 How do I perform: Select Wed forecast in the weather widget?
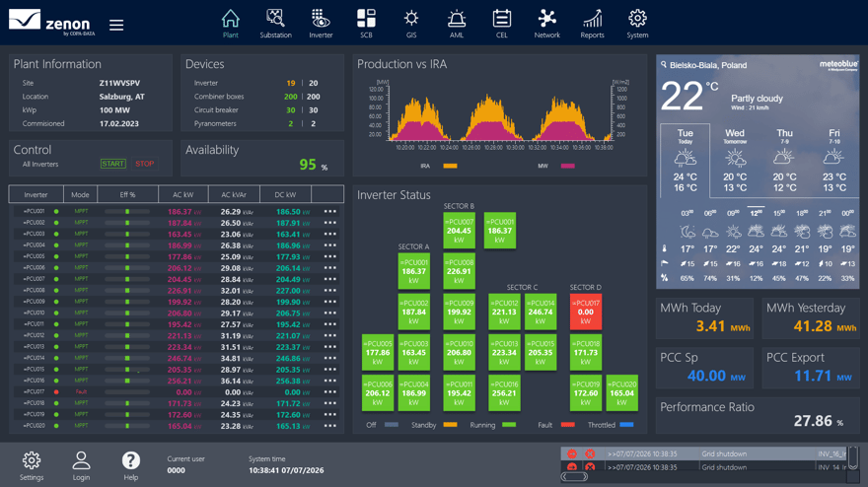pos(735,160)
